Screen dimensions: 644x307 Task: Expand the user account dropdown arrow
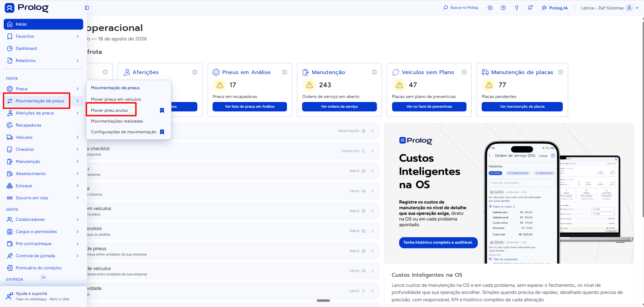pyautogui.click(x=637, y=8)
